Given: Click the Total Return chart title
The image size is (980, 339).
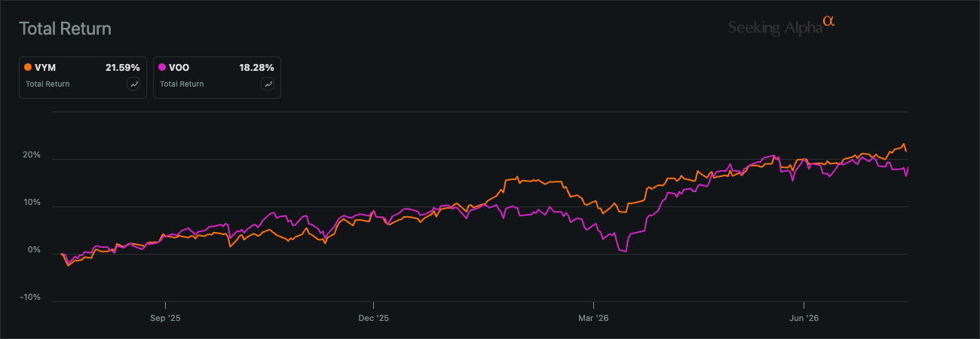Looking at the screenshot, I should (65, 29).
